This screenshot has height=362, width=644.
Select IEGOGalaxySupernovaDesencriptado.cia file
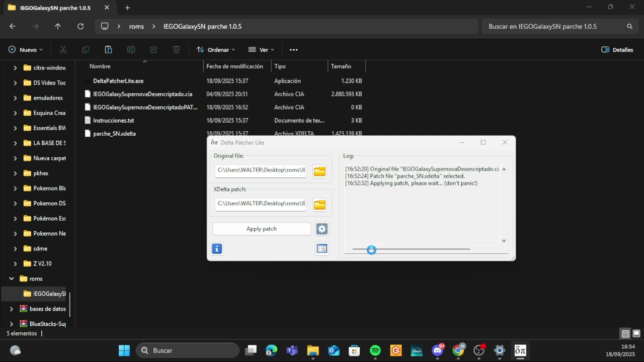tap(142, 94)
